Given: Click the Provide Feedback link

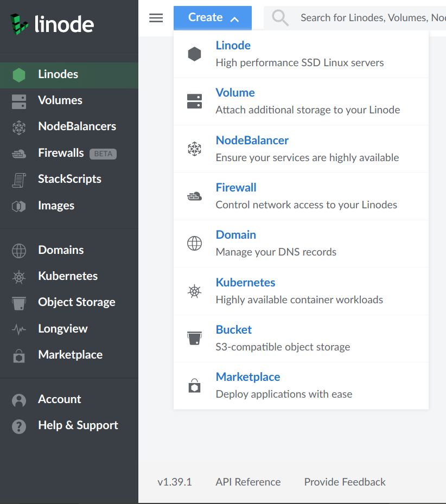Looking at the screenshot, I should click(x=345, y=482).
